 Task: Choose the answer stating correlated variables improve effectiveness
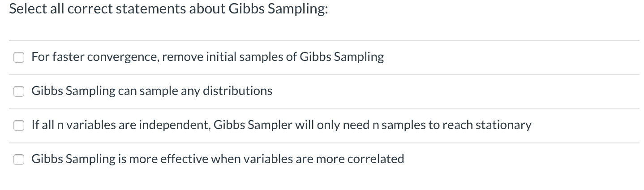[218, 159]
